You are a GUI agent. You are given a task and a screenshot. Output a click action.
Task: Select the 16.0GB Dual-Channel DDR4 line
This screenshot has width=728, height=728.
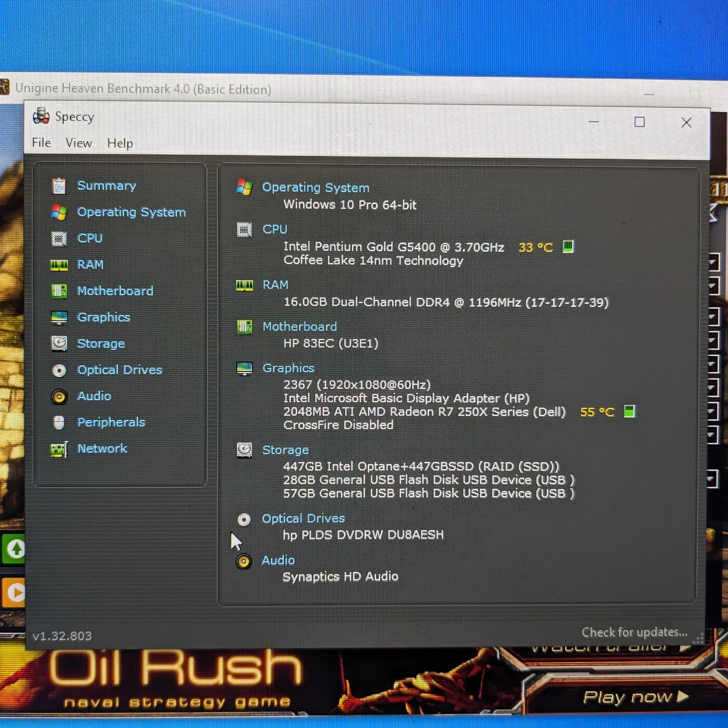[446, 302]
